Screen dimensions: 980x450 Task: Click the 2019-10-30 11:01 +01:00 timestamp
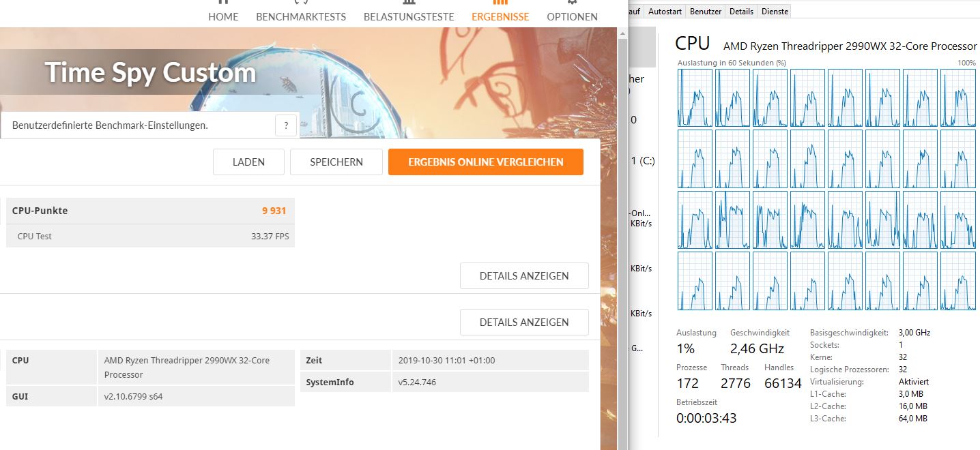click(x=446, y=360)
